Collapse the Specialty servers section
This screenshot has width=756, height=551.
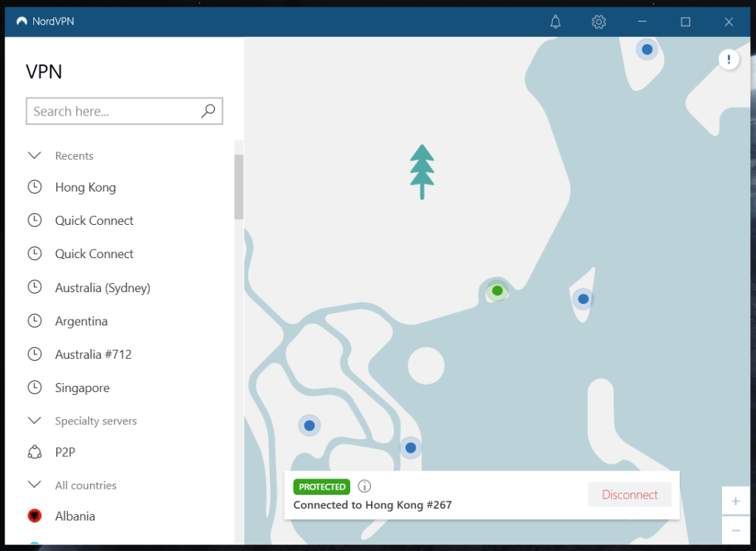pyautogui.click(x=34, y=421)
